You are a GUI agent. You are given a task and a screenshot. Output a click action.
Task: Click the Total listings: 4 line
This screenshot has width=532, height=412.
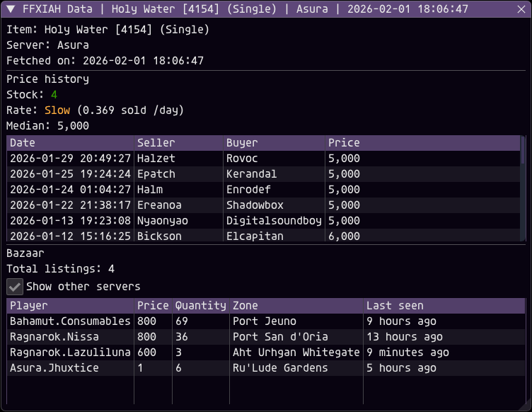point(60,269)
